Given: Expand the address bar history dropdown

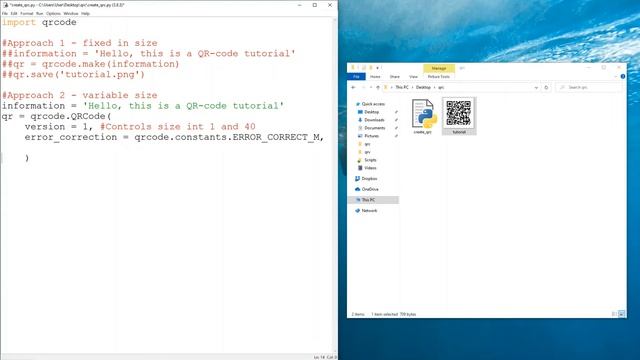Looking at the screenshot, I should 536,87.
